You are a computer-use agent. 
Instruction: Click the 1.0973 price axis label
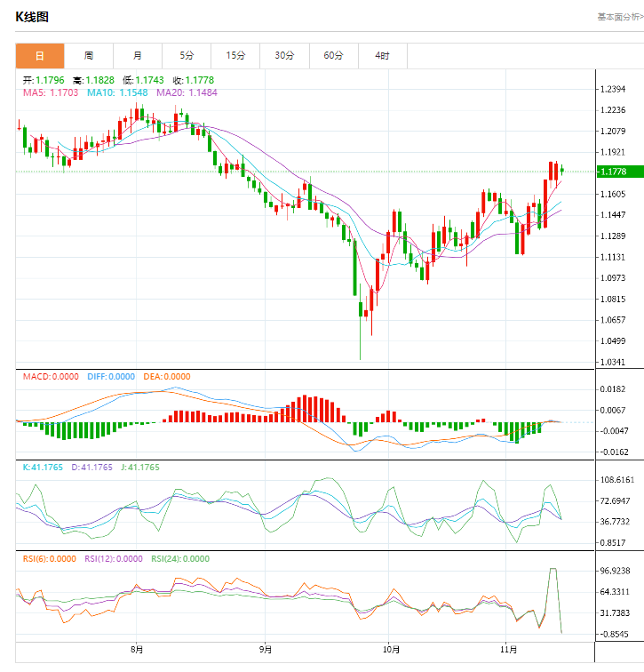coord(613,278)
